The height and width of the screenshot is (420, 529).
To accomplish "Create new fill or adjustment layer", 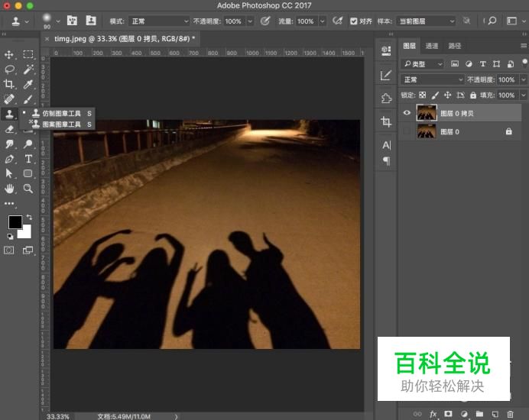I will [464, 414].
